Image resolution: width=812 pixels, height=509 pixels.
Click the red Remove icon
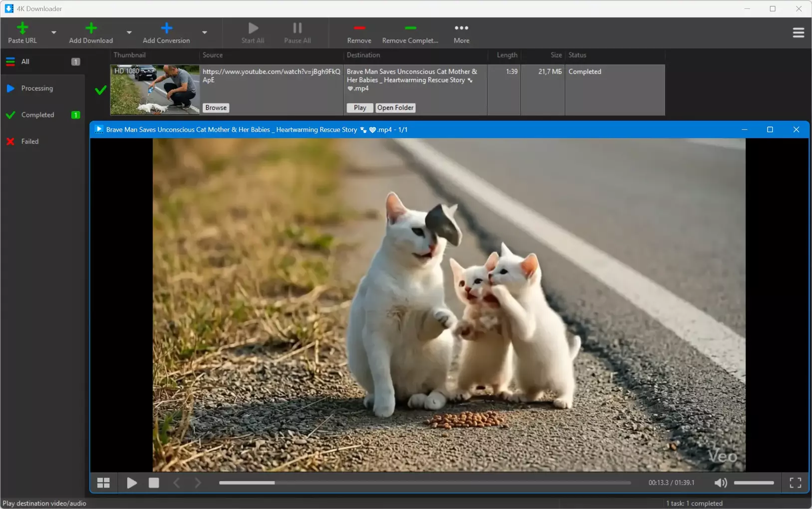[x=359, y=28]
